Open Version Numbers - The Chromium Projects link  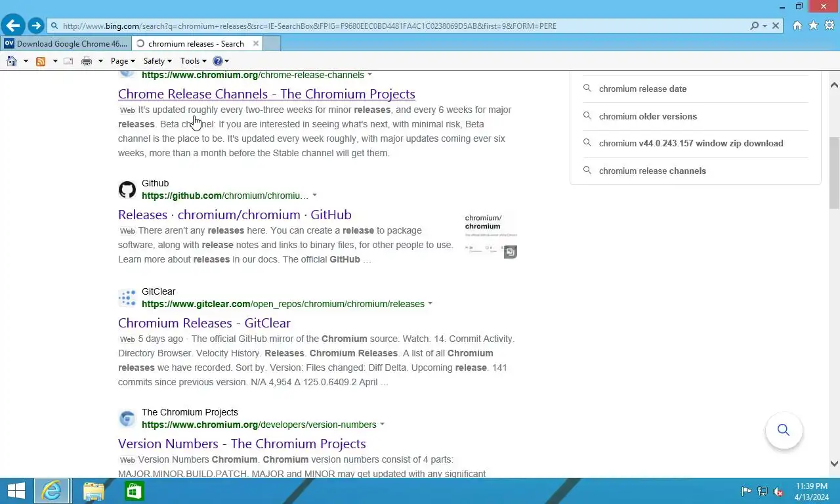[x=241, y=444]
